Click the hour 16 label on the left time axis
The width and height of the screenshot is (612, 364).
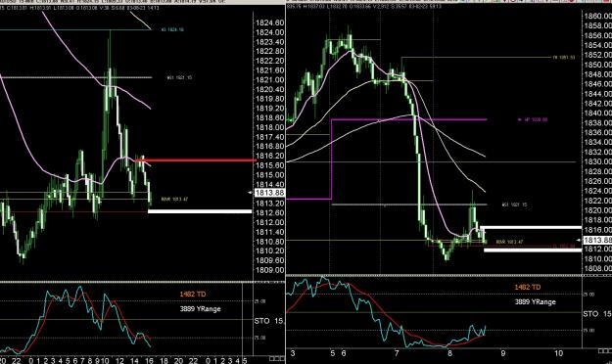(x=149, y=361)
